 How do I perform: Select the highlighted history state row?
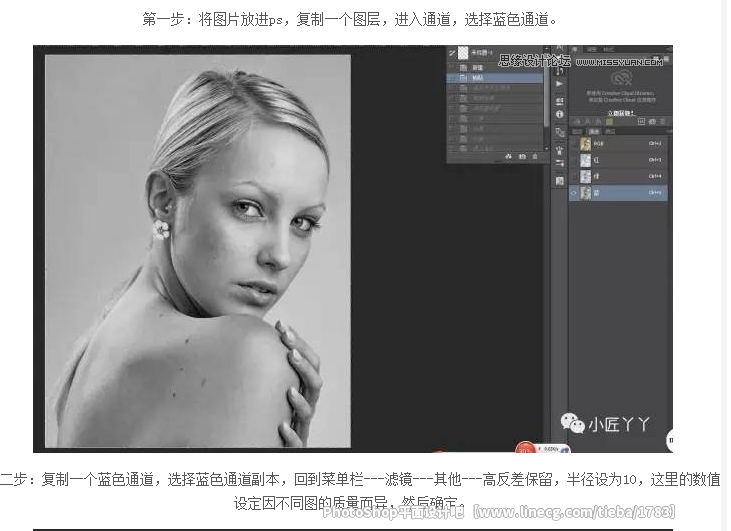(495, 78)
